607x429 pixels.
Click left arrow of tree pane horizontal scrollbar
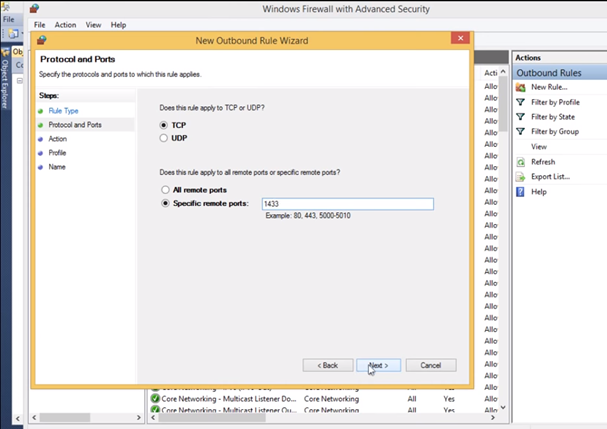pyautogui.click(x=34, y=417)
